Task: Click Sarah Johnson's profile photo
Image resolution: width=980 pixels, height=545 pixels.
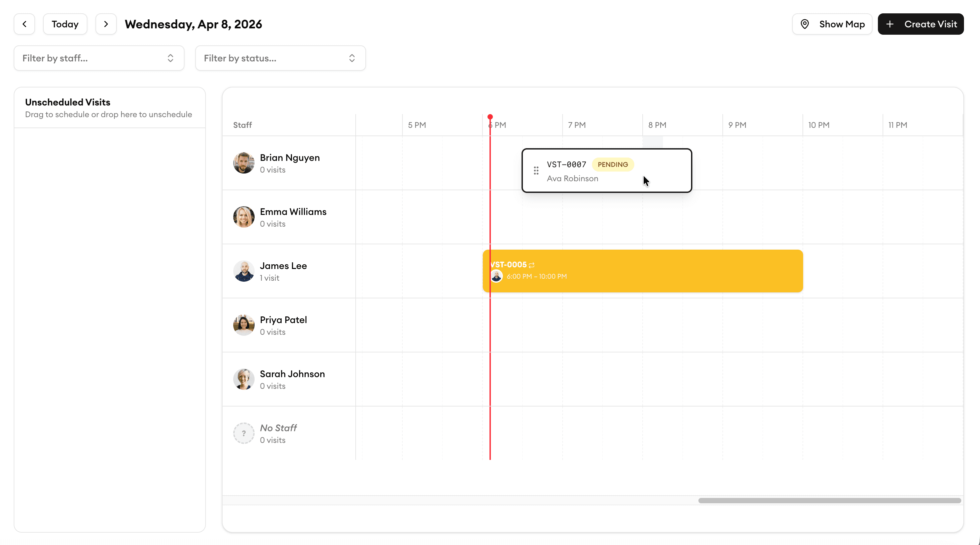Action: point(244,379)
